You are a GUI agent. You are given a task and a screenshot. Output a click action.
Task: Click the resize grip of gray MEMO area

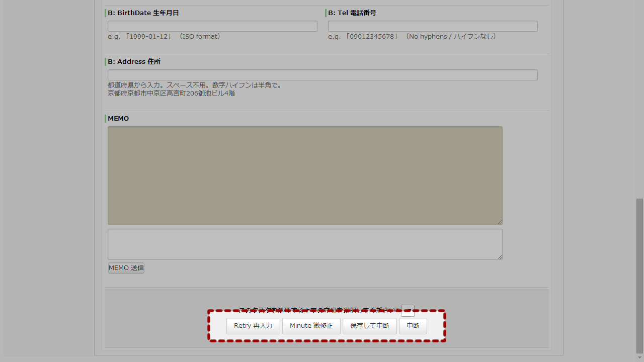[500, 222]
